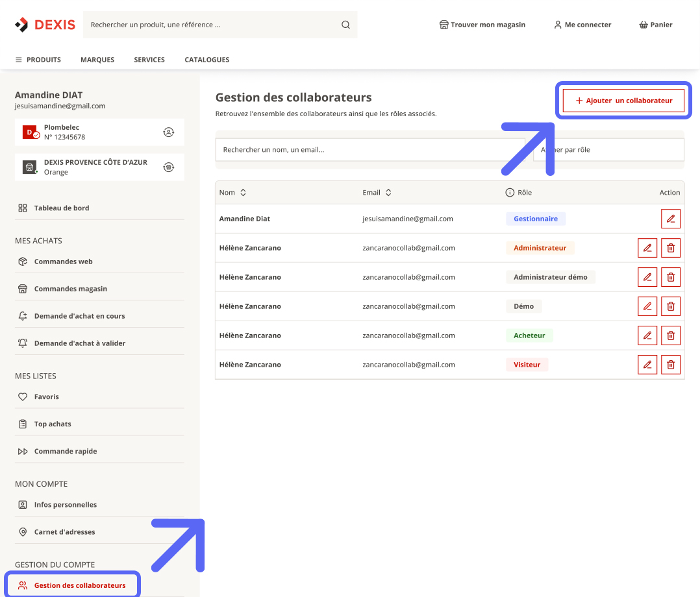This screenshot has height=597, width=700.
Task: Open Top achats
Action: 99,424
